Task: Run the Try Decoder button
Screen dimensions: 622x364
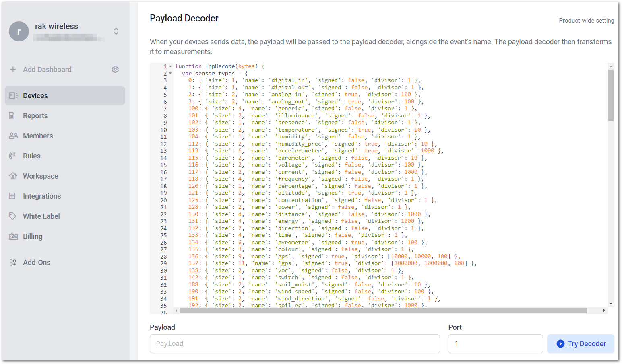Action: 581,344
